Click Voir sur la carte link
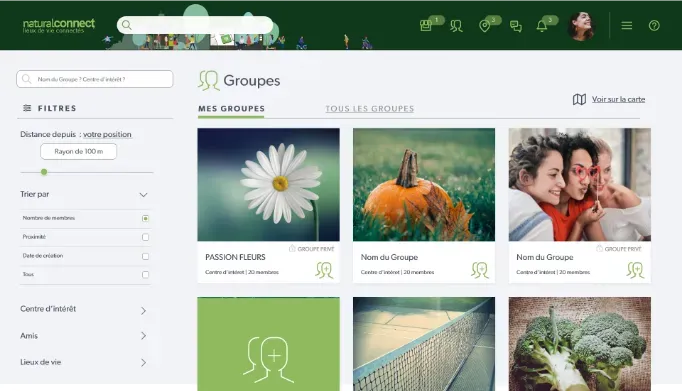Screen dimensions: 682x391 click(x=618, y=99)
